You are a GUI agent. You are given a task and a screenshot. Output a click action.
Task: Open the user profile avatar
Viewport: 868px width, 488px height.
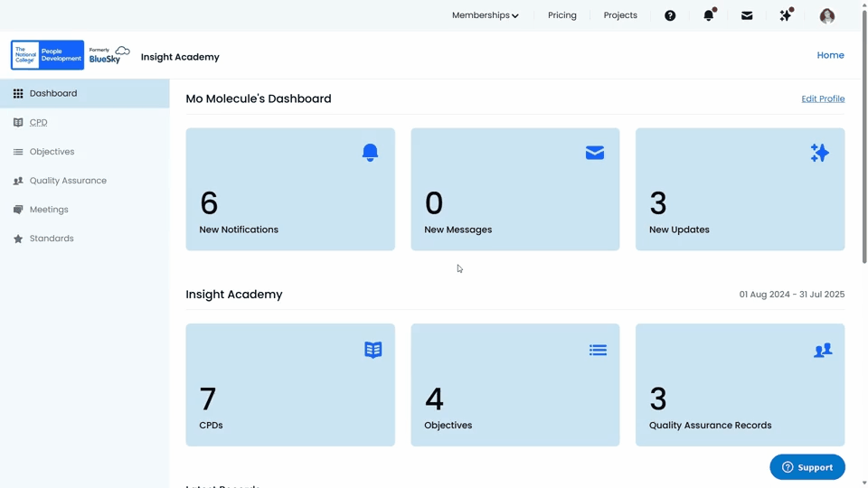pos(827,15)
